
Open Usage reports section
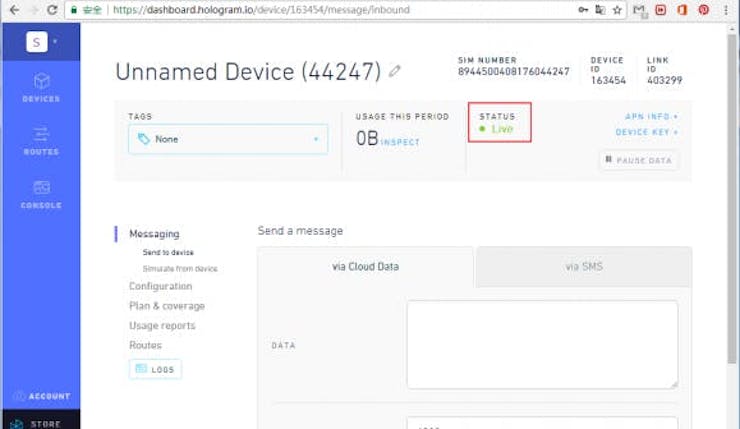[162, 326]
